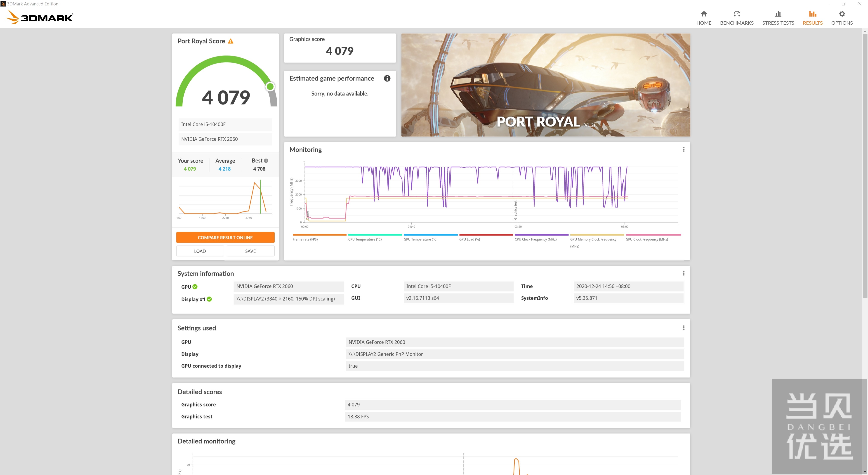Click the Best score value 4 708
This screenshot has width=868, height=475.
[x=259, y=169]
